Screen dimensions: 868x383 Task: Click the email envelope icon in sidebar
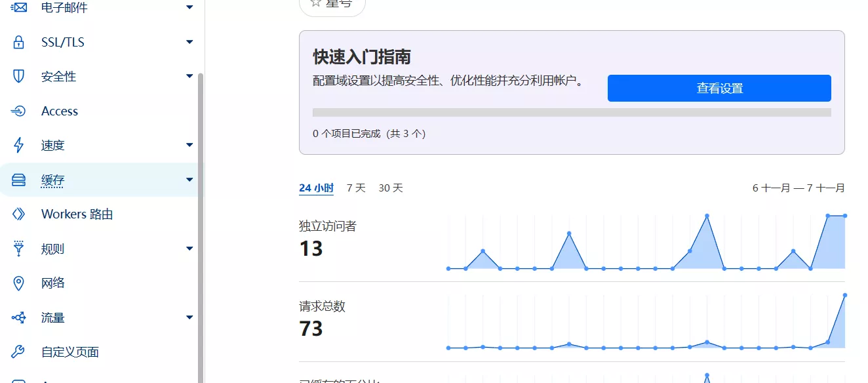click(18, 8)
